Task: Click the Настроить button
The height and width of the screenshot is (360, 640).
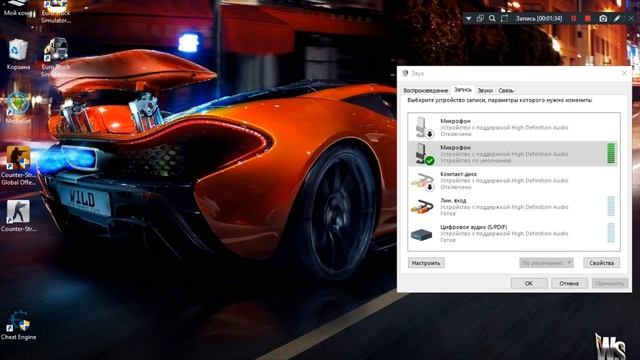Action: (x=426, y=263)
